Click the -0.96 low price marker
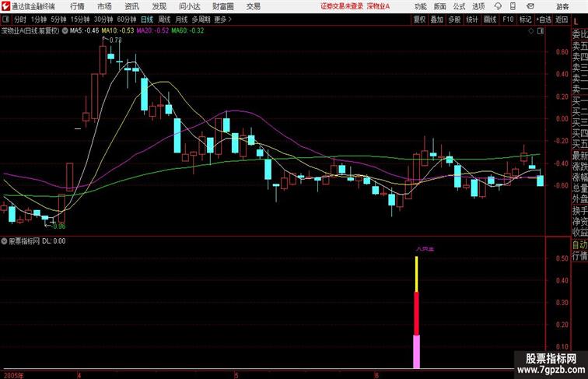The image size is (588, 379). click(x=58, y=226)
